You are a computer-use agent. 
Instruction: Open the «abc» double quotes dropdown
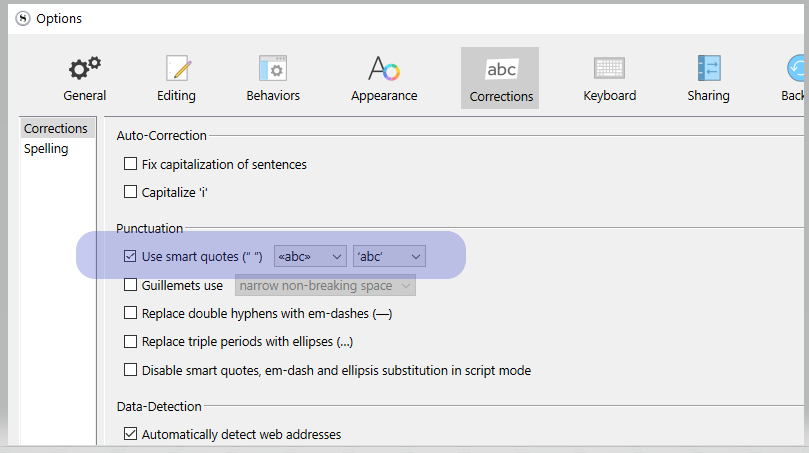310,256
